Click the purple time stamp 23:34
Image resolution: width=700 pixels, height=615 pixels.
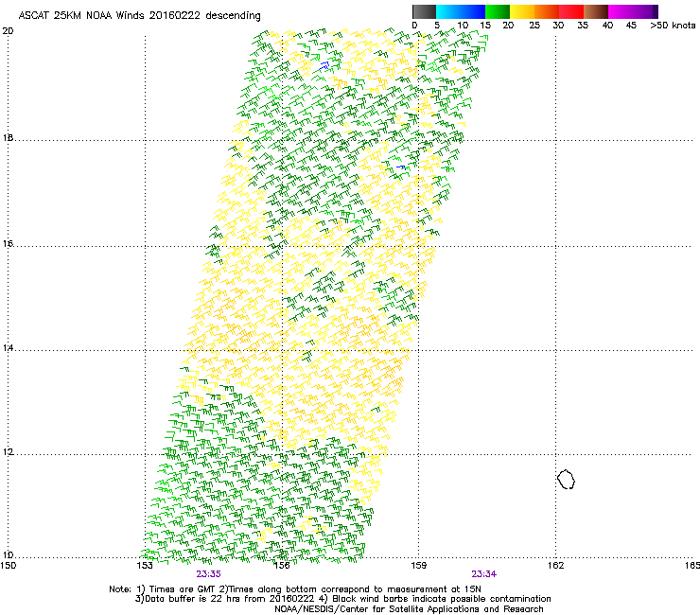click(x=484, y=574)
